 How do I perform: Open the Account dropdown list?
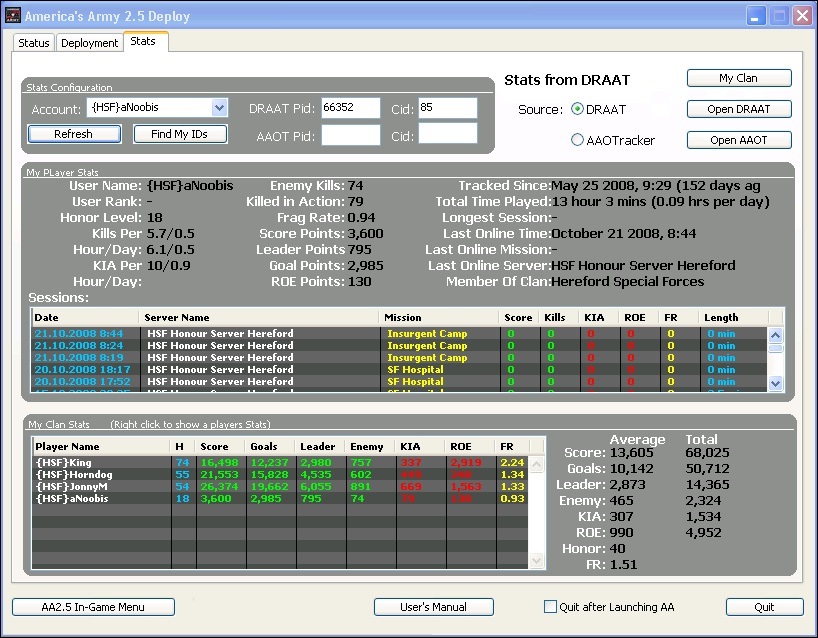[220, 108]
